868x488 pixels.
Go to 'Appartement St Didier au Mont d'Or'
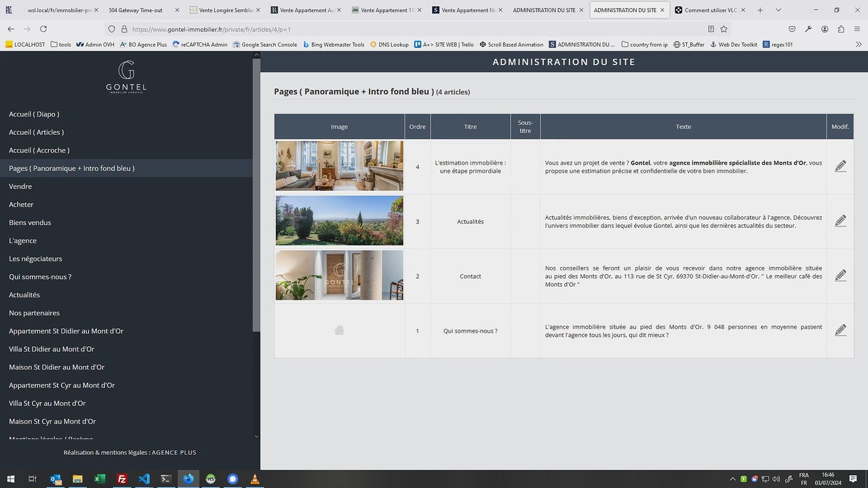(66, 331)
